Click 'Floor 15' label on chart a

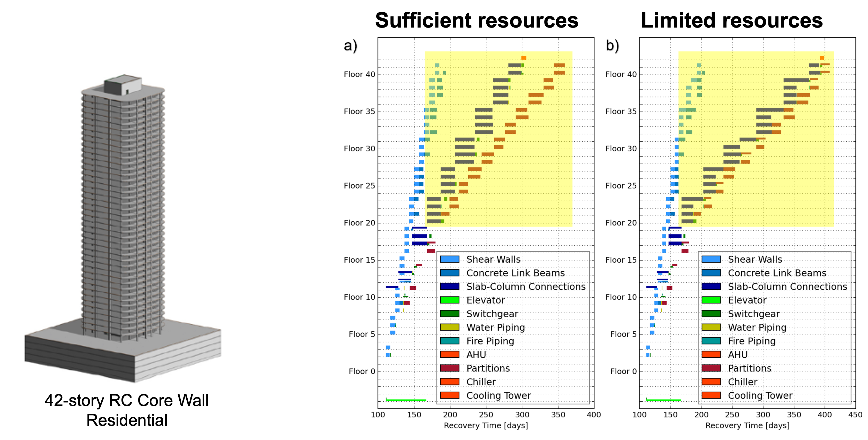point(359,260)
